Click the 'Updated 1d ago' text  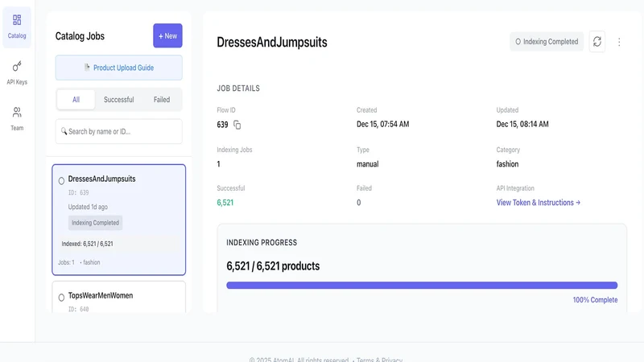tap(88, 207)
